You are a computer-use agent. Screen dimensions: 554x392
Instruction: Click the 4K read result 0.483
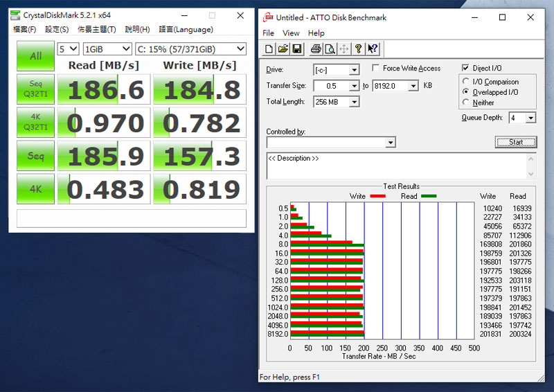pos(104,189)
